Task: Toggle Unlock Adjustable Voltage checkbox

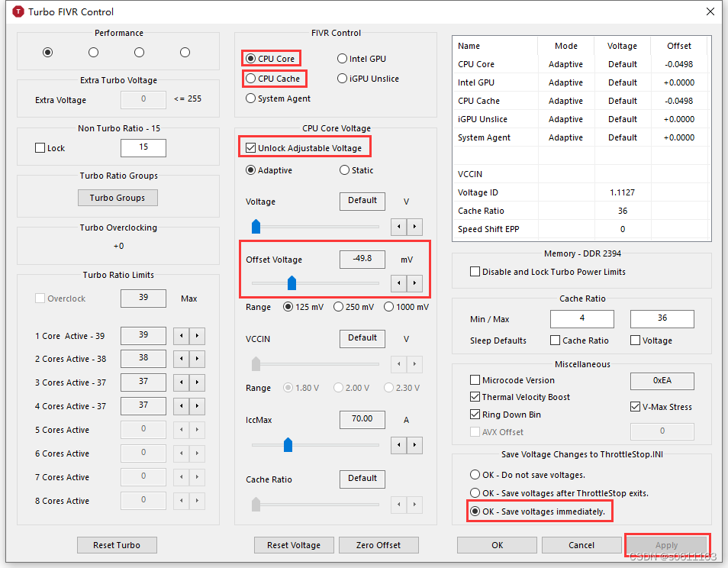Action: 251,148
